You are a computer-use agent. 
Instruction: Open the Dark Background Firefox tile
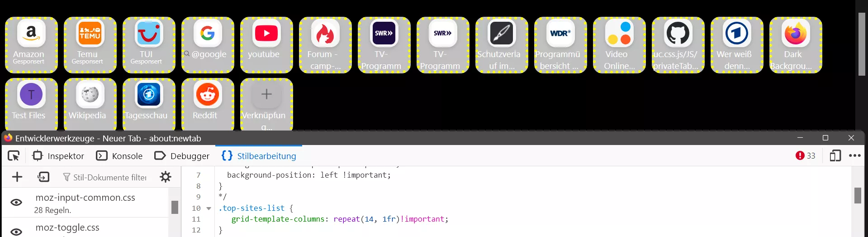coord(796,45)
